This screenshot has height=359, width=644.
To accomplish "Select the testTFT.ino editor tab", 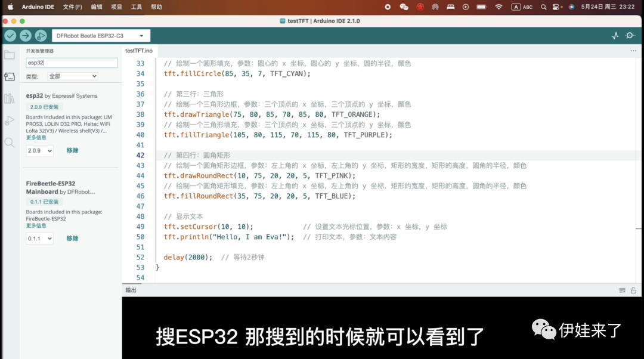I will (x=139, y=51).
